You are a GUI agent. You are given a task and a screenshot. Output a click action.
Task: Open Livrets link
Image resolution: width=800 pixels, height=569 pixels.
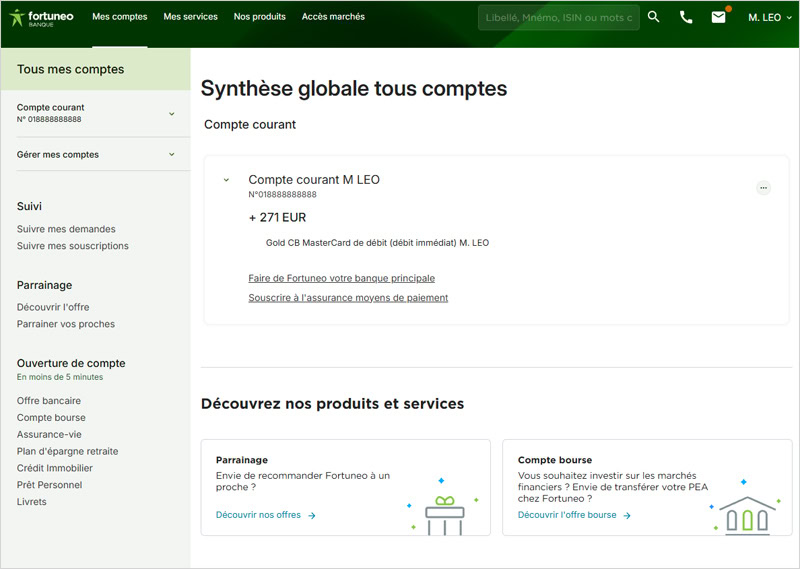pyautogui.click(x=32, y=502)
